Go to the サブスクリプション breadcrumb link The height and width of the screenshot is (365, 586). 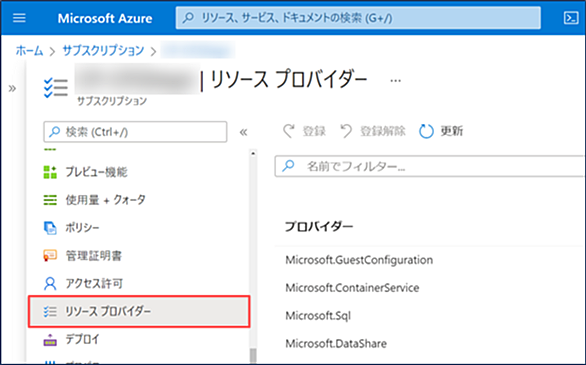(103, 50)
